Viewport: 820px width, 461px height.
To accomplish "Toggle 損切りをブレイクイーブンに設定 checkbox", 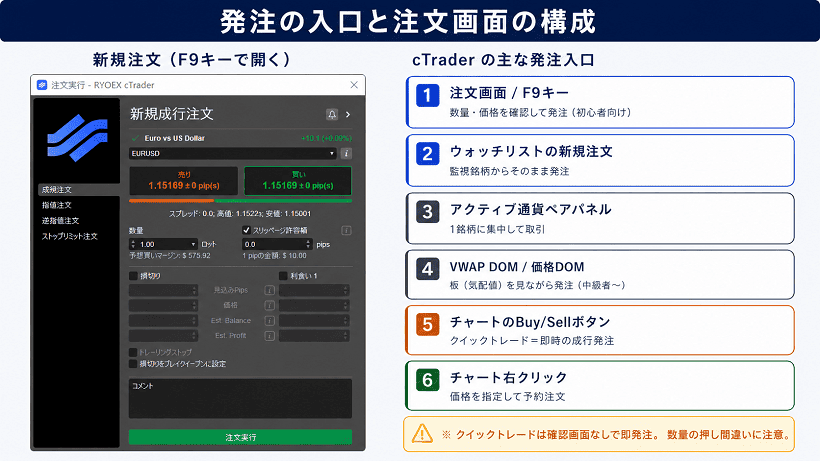I will click(133, 364).
